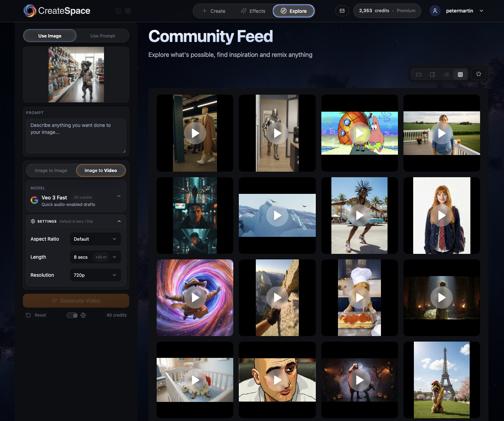
Task: Switch to Image to Video mode
Action: pos(101,170)
